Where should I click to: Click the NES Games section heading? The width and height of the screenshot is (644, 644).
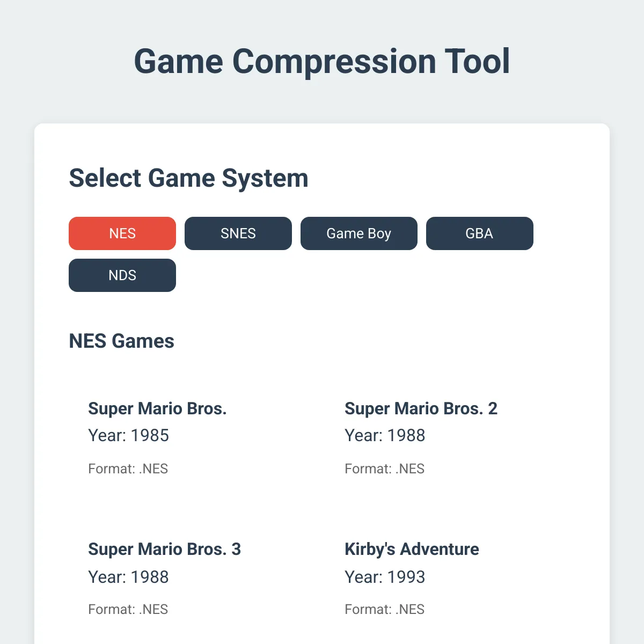point(121,341)
